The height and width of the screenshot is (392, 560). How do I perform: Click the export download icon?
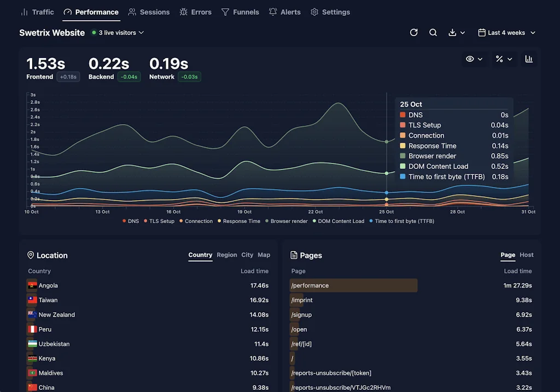point(453,33)
